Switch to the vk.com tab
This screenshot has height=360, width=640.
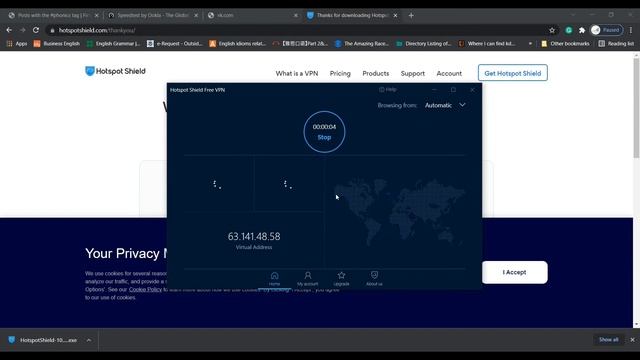[x=252, y=16]
